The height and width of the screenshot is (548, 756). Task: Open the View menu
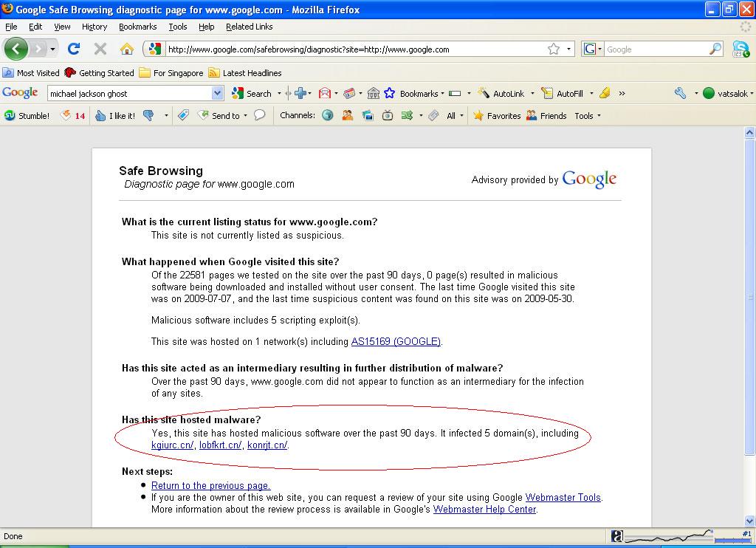(x=62, y=27)
